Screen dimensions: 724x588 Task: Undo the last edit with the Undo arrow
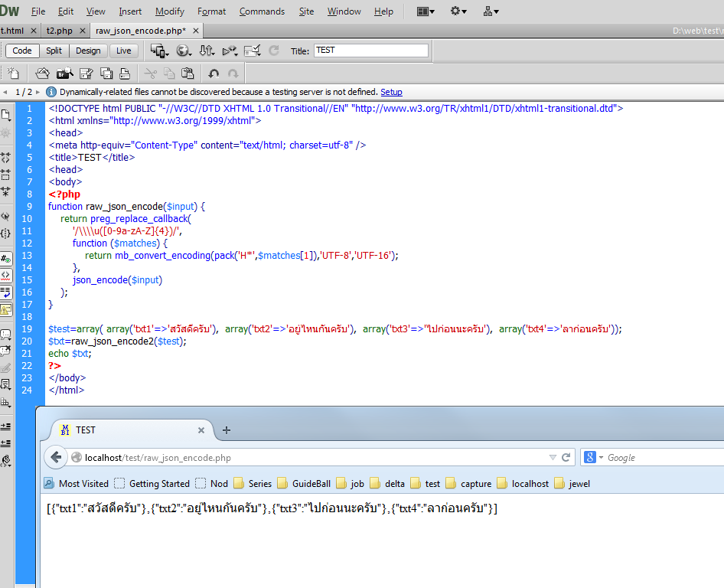214,73
